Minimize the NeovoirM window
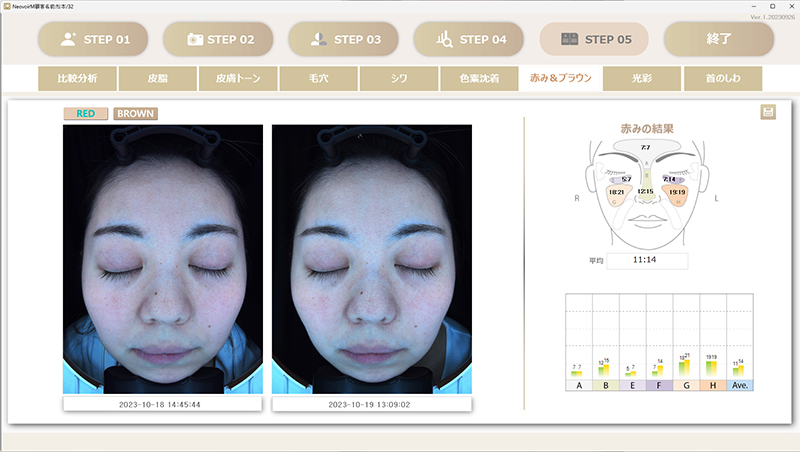The width and height of the screenshot is (800, 452). pyautogui.click(x=754, y=6)
